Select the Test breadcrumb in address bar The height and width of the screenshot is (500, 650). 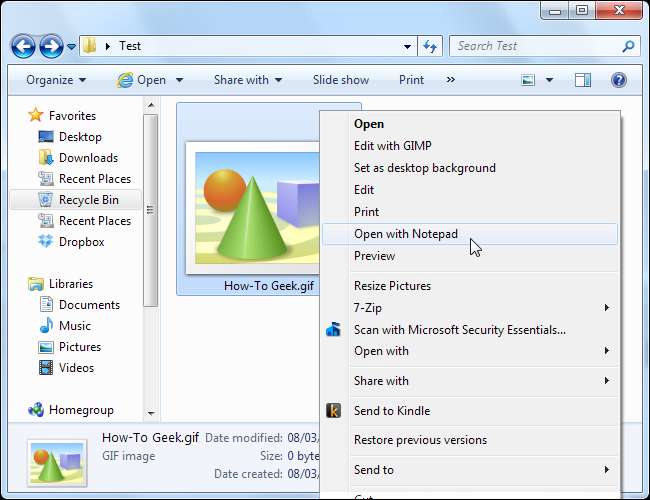(130, 46)
